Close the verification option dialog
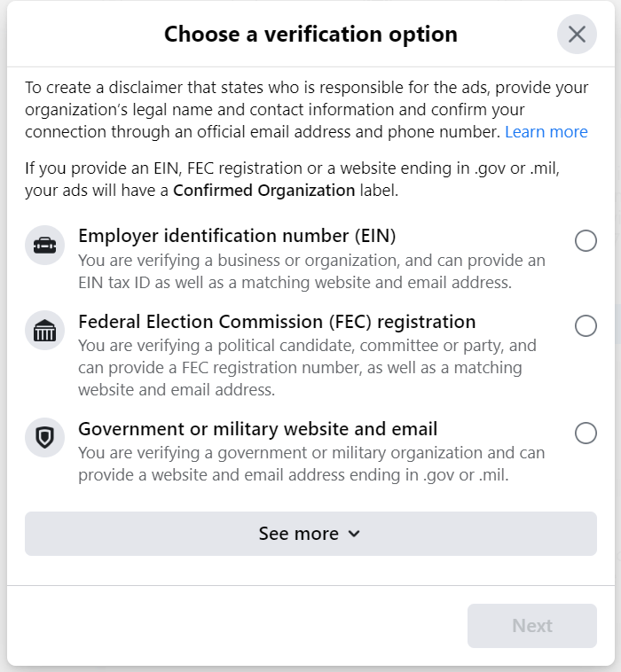The width and height of the screenshot is (621, 672). coord(577,35)
